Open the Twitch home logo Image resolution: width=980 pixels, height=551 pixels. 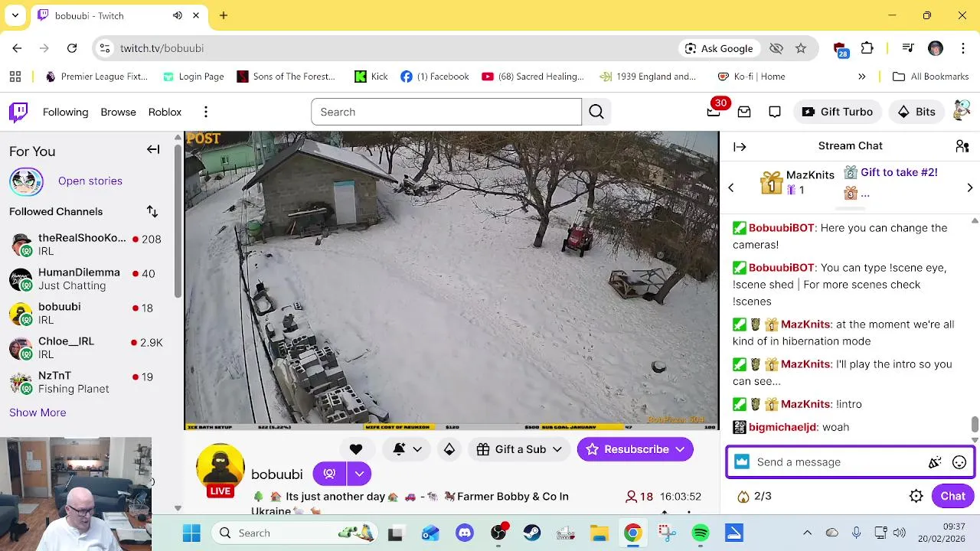[x=18, y=112]
